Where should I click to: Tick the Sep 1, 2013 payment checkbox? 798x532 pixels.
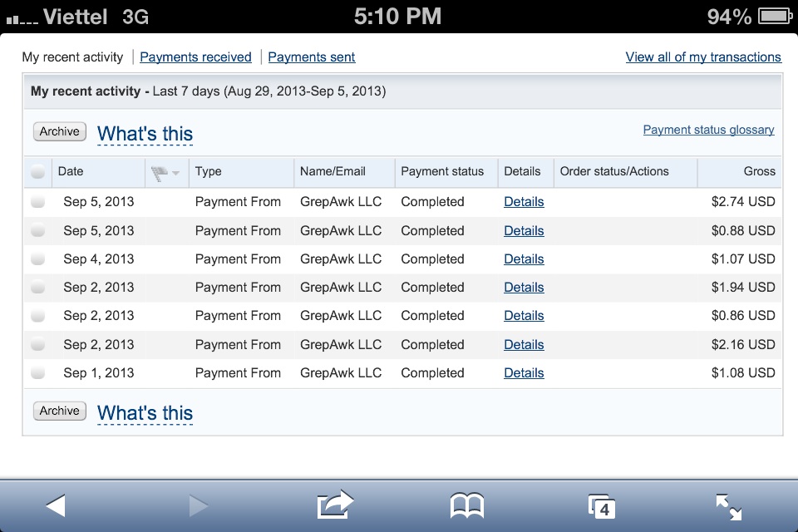37,373
